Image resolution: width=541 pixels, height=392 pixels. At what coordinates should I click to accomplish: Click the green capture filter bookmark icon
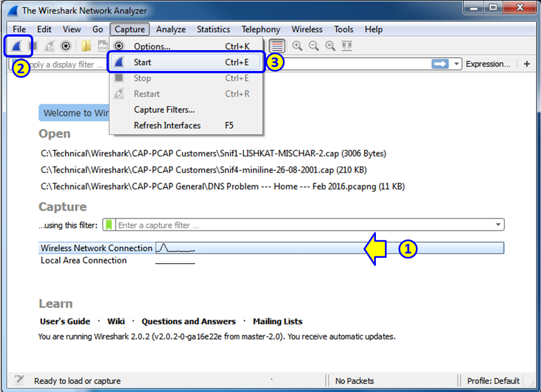109,225
